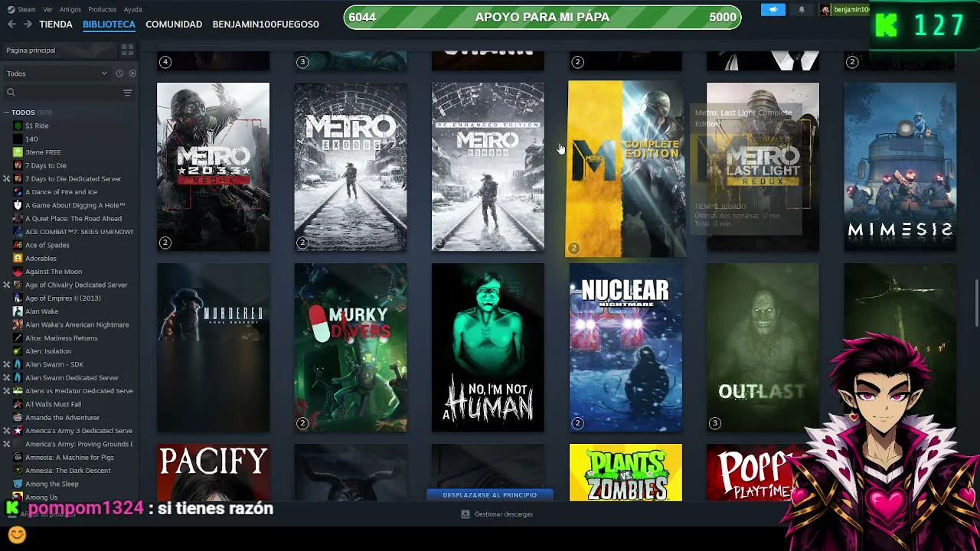The height and width of the screenshot is (551, 980).
Task: Open the Metro Complete Edition cover
Action: (x=626, y=168)
